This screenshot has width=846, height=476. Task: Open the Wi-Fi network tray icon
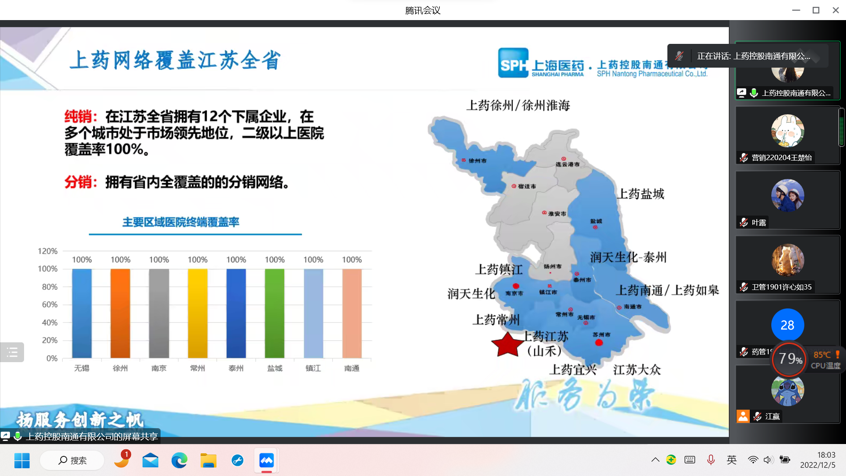click(753, 460)
